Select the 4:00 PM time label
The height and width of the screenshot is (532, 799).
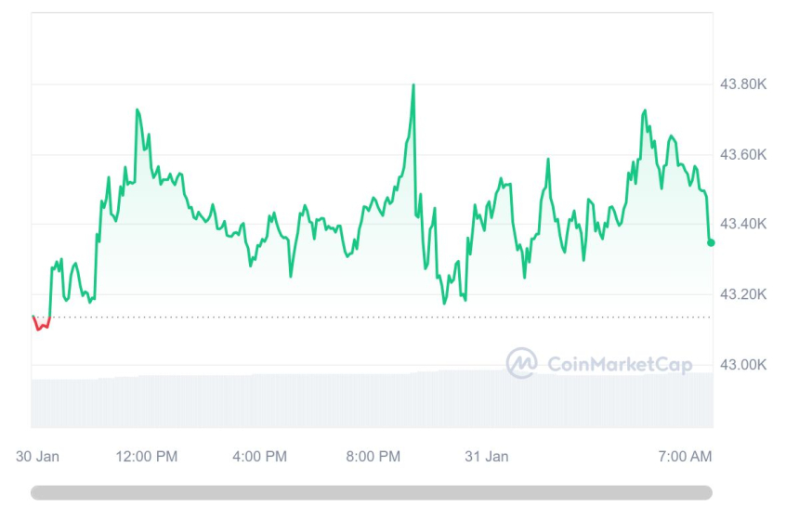coord(259,456)
